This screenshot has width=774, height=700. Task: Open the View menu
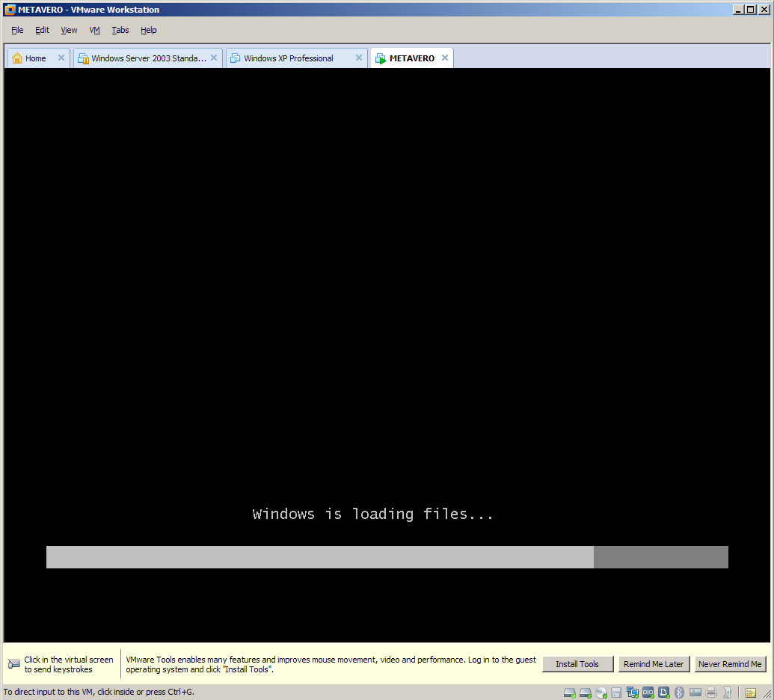[69, 30]
